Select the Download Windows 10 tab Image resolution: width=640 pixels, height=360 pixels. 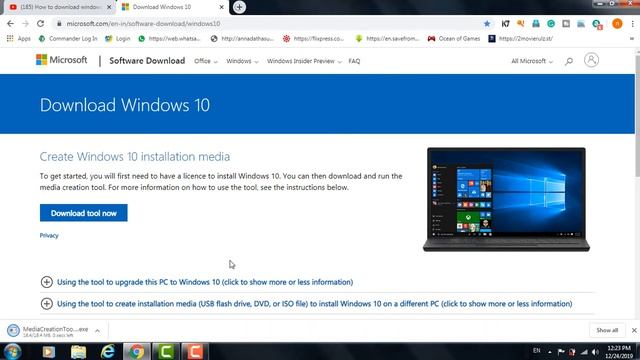(172, 7)
